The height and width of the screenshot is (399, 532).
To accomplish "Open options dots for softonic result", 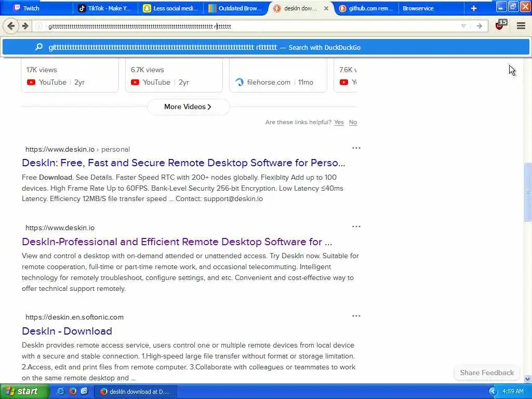I will coord(356,316).
